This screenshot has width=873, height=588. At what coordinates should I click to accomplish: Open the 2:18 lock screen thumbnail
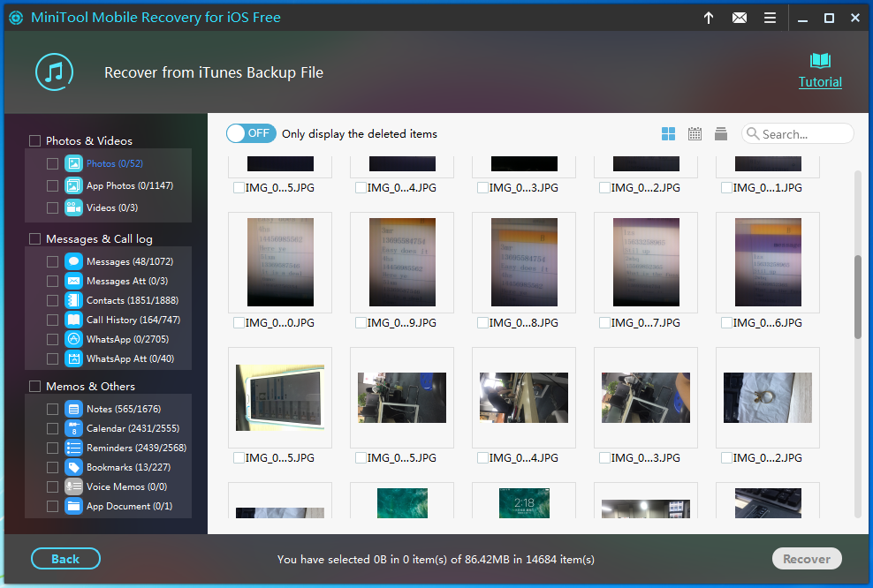click(x=524, y=503)
